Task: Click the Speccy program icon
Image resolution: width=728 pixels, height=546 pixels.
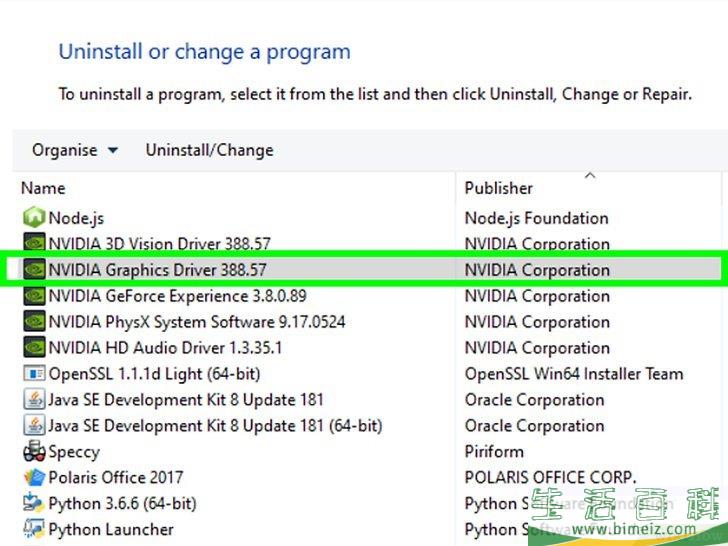Action: 34,452
